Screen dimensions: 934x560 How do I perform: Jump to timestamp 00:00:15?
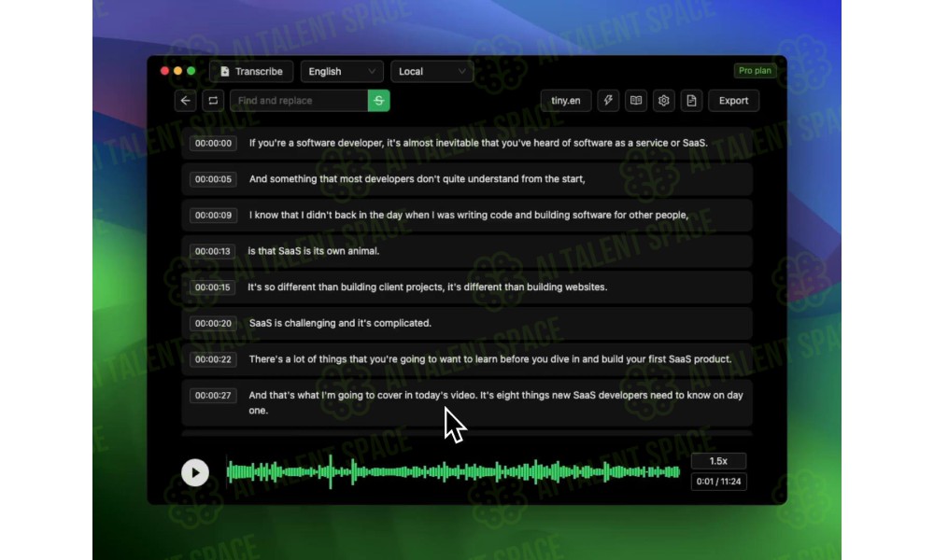pyautogui.click(x=213, y=287)
